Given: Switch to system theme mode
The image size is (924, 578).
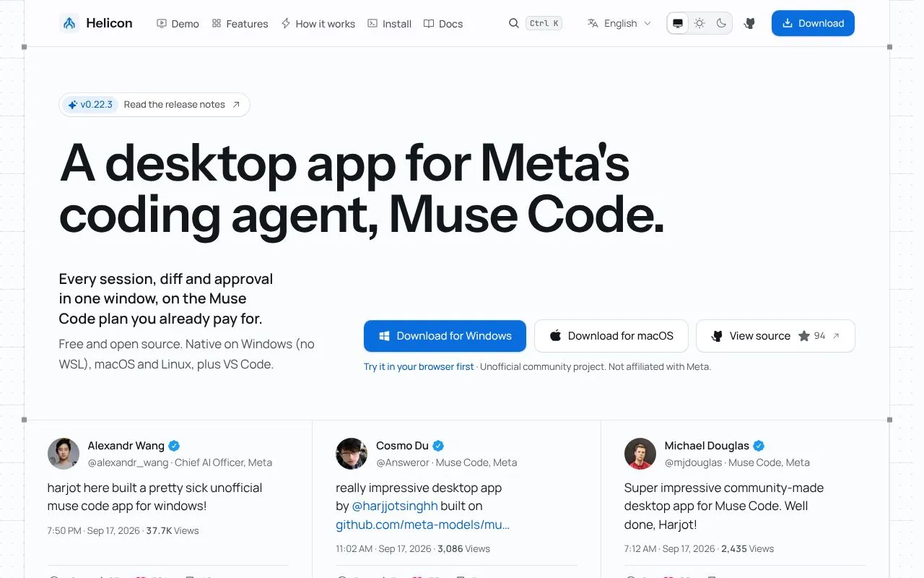Looking at the screenshot, I should (678, 23).
